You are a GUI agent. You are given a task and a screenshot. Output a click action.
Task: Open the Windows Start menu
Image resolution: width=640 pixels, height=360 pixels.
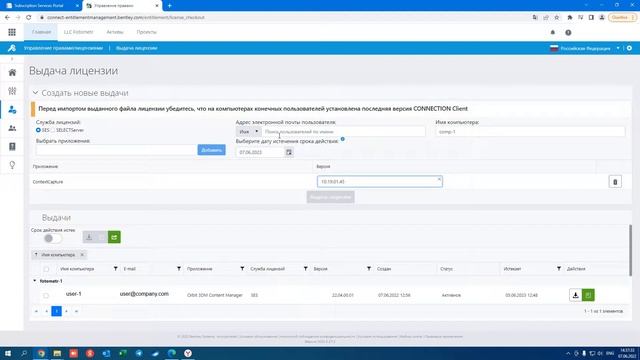(x=8, y=353)
